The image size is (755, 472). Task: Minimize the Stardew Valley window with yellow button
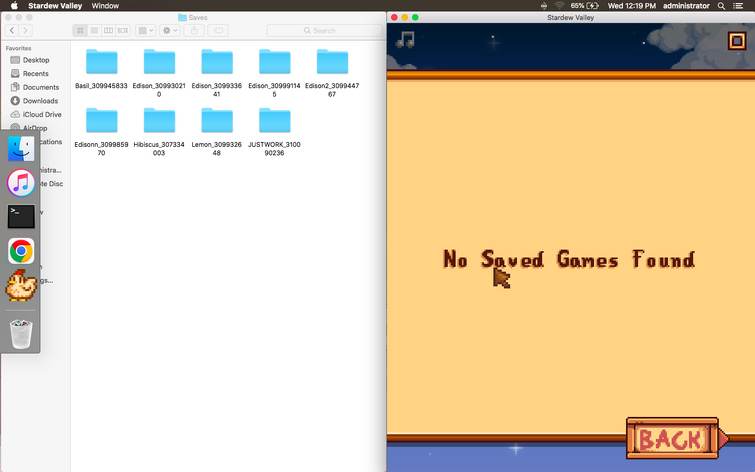pos(404,17)
